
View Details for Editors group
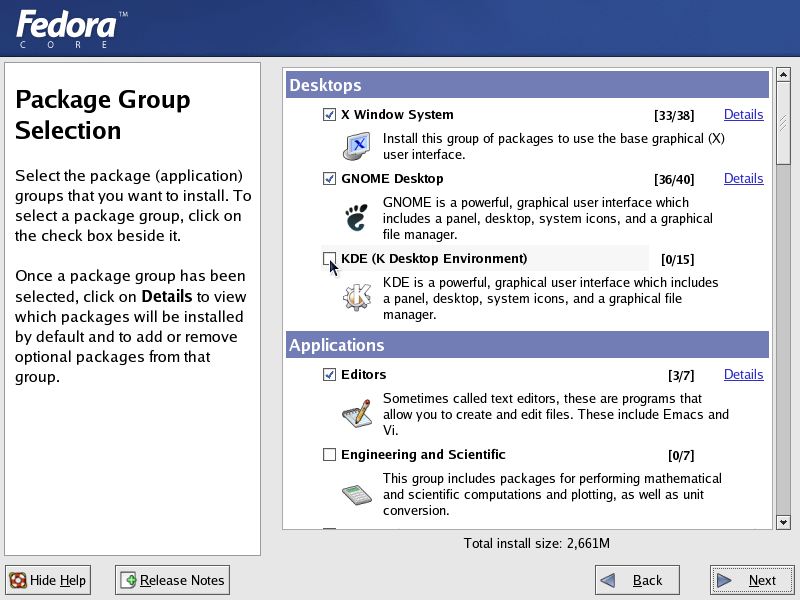pyautogui.click(x=743, y=375)
